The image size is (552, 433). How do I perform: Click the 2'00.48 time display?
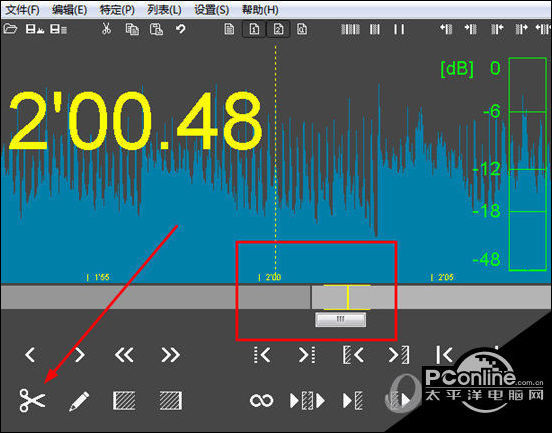pos(136,121)
